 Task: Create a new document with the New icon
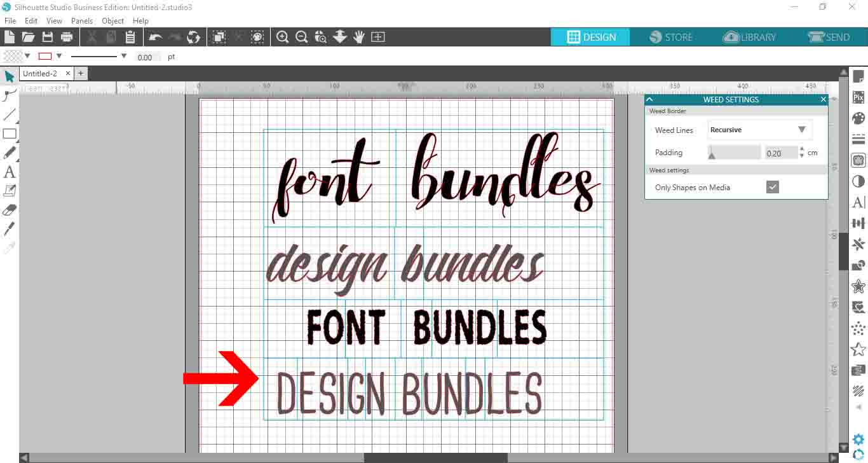coord(10,37)
